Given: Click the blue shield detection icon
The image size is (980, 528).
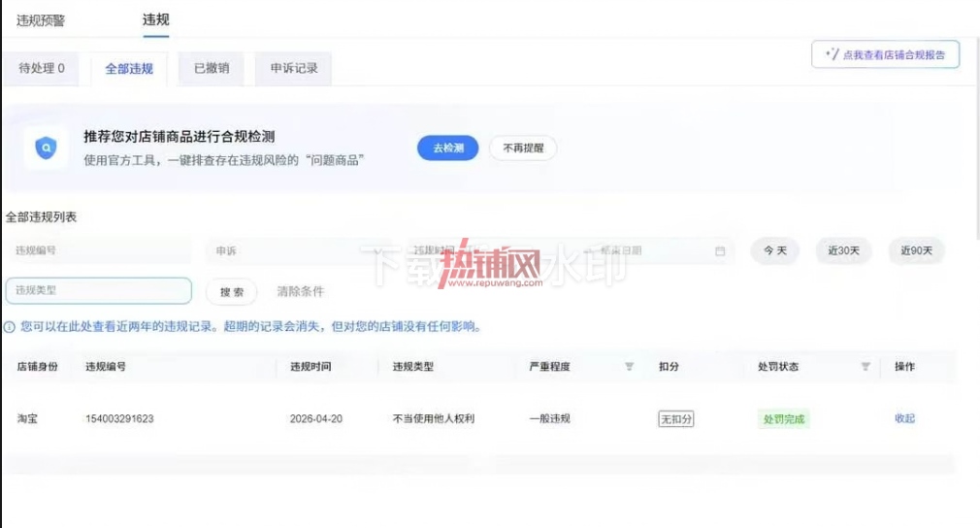Looking at the screenshot, I should (x=46, y=148).
